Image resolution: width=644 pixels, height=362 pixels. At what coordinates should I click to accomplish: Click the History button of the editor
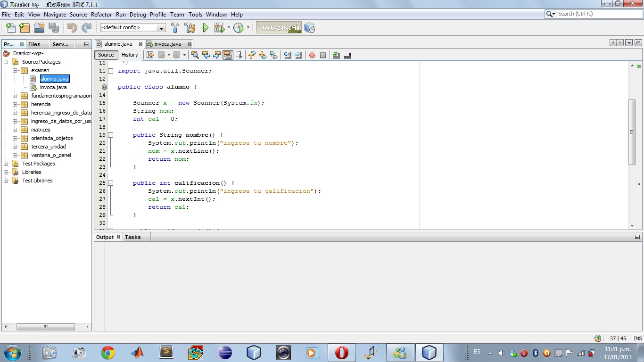tap(130, 55)
